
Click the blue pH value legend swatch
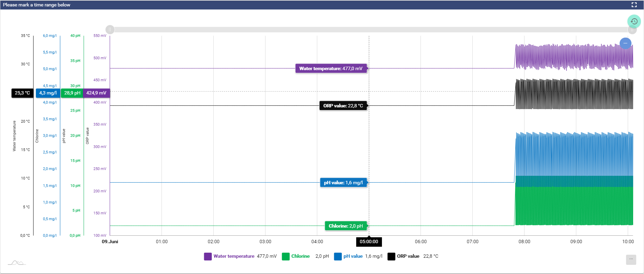[x=338, y=256]
